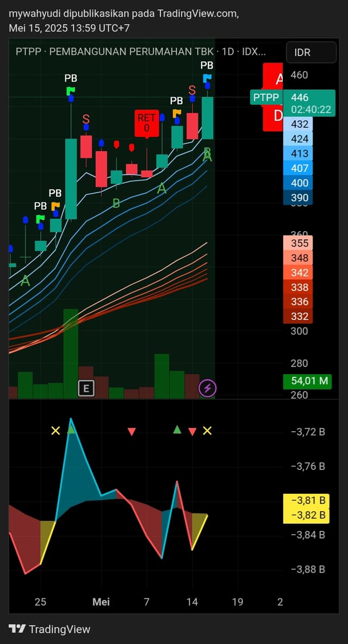
Task: Click the date 7 on time axis
Action: (x=146, y=602)
